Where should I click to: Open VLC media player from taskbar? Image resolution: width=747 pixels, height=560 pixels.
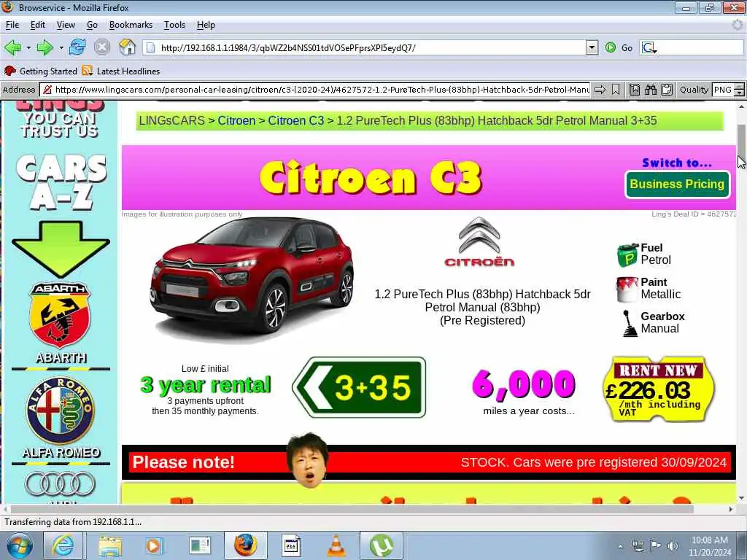[336, 545]
